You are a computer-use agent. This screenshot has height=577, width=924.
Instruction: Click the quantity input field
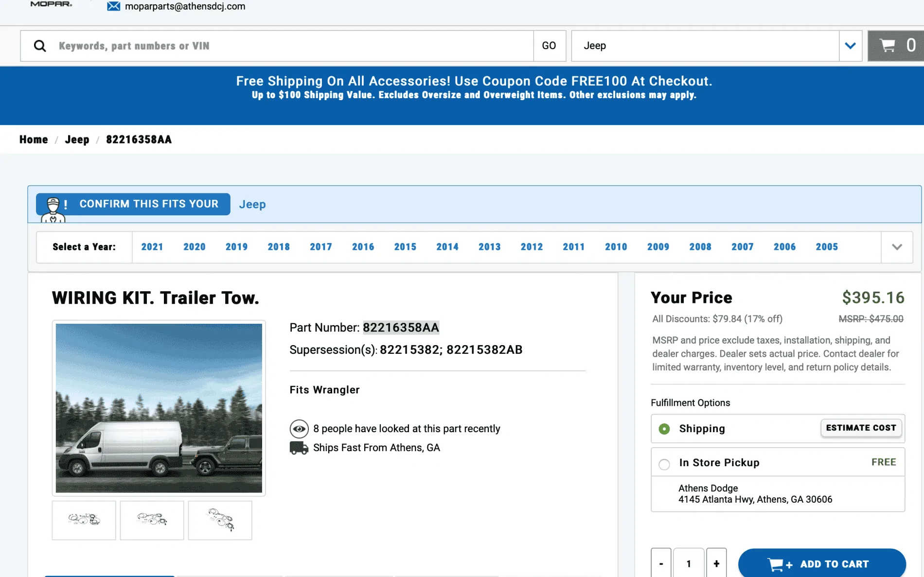click(x=689, y=563)
